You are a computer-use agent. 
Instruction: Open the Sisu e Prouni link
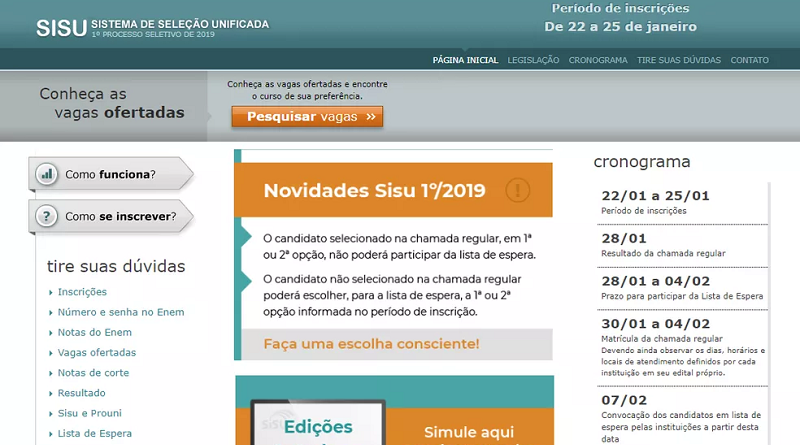tap(90, 413)
